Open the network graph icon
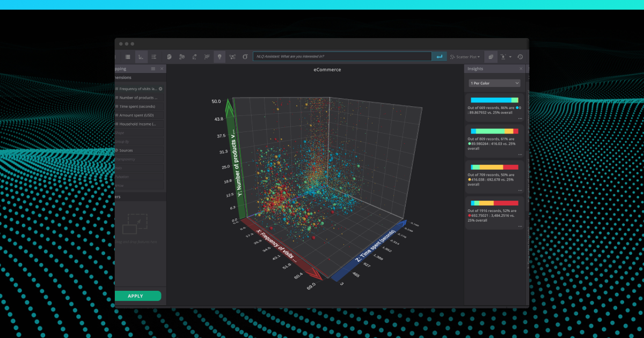The height and width of the screenshot is (338, 644). coord(232,56)
